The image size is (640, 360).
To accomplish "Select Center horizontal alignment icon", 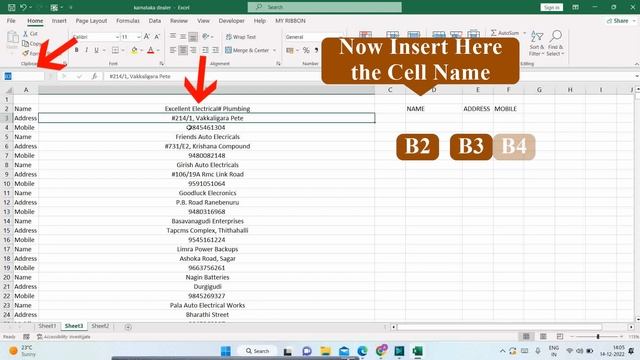I will pos(183,50).
